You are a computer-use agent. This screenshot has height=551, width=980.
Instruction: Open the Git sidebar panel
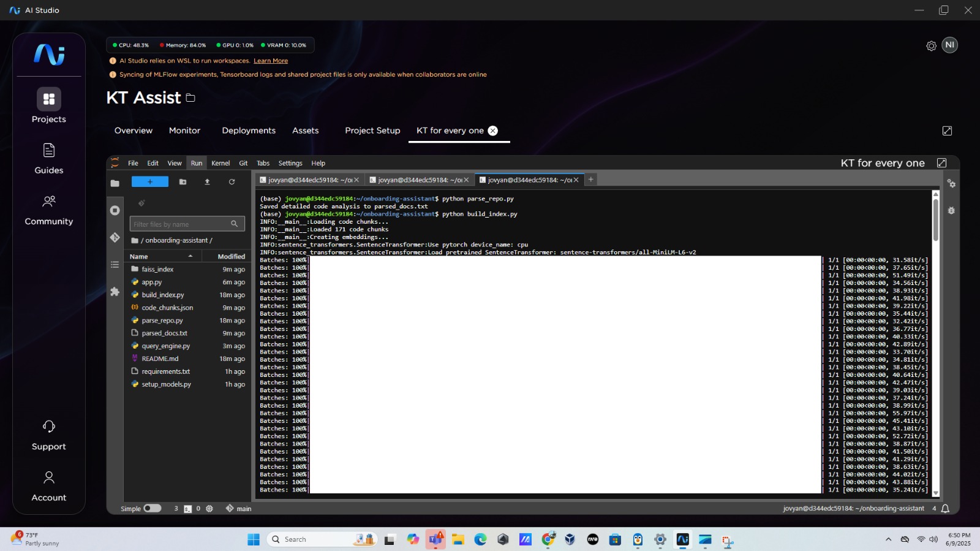[x=115, y=237]
